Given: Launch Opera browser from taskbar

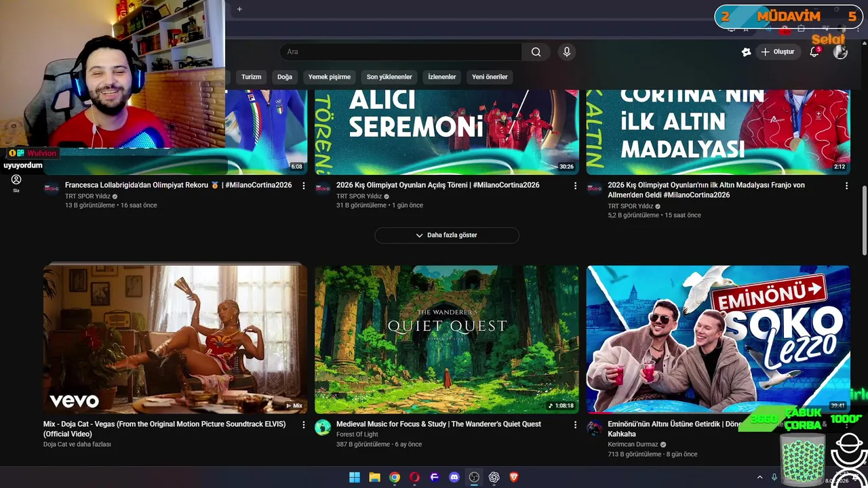Looking at the screenshot, I should tap(414, 477).
